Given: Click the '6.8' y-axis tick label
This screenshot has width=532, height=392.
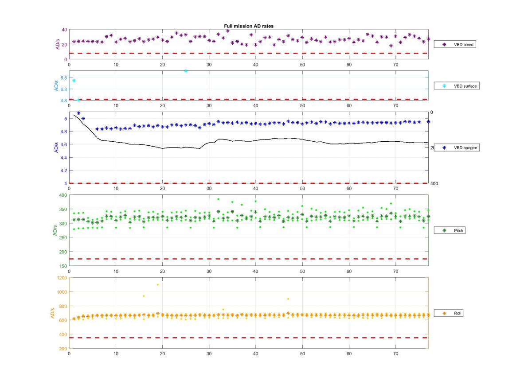Looking at the screenshot, I should [x=64, y=89].
